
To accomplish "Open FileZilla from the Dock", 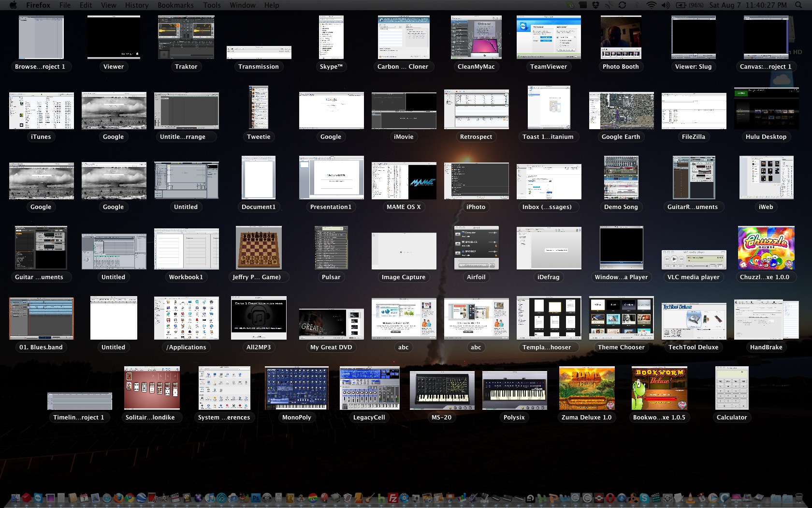I will tap(393, 497).
